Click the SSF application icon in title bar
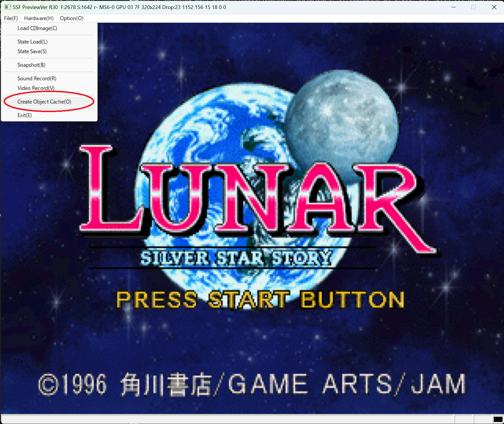 [x=8, y=7]
